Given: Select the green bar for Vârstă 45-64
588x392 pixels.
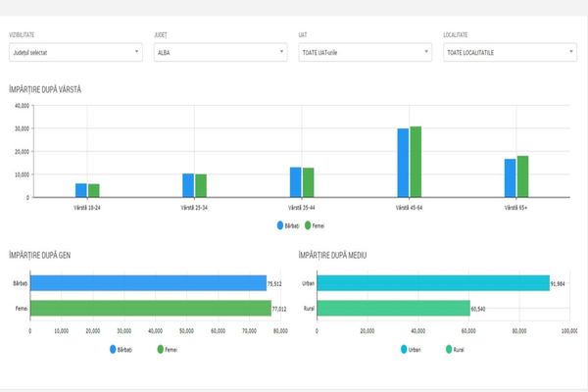Looking at the screenshot, I should click(x=416, y=162).
